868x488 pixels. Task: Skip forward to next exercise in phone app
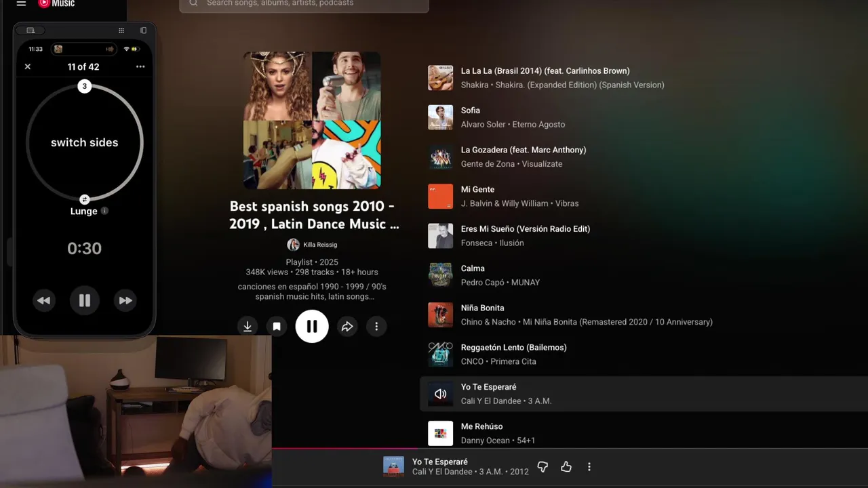tap(125, 300)
